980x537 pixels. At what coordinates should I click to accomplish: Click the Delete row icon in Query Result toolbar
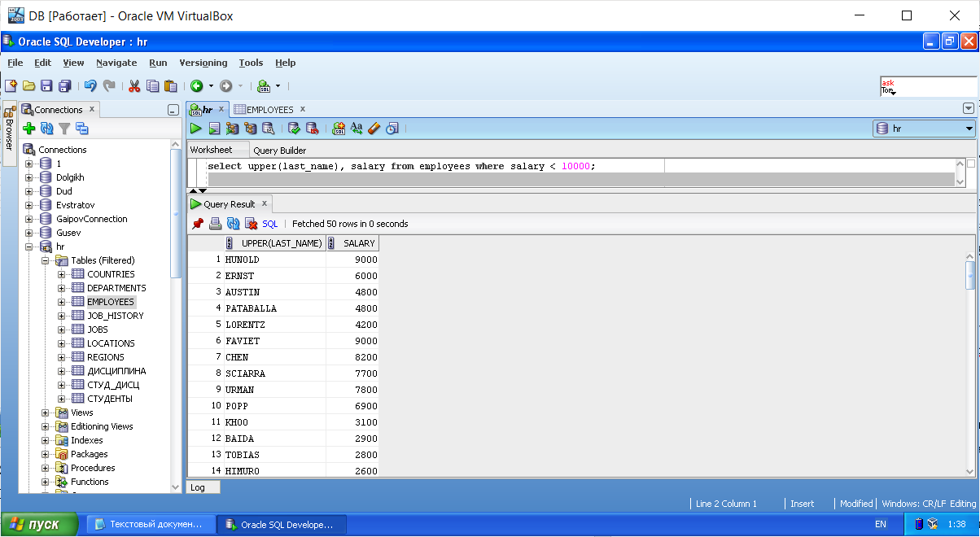[x=252, y=223]
